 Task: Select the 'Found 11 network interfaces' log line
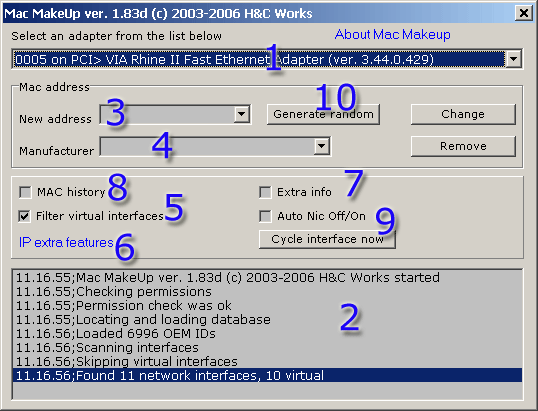(267, 375)
